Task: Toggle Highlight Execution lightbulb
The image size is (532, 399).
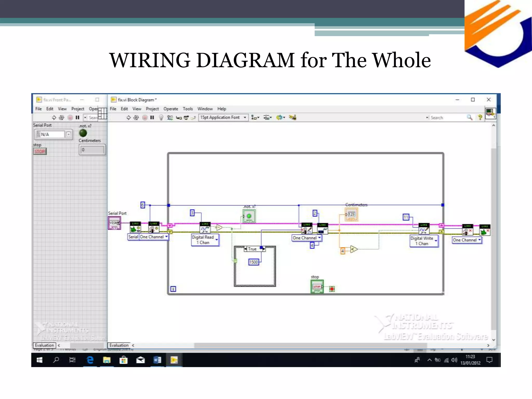Action: [x=161, y=118]
